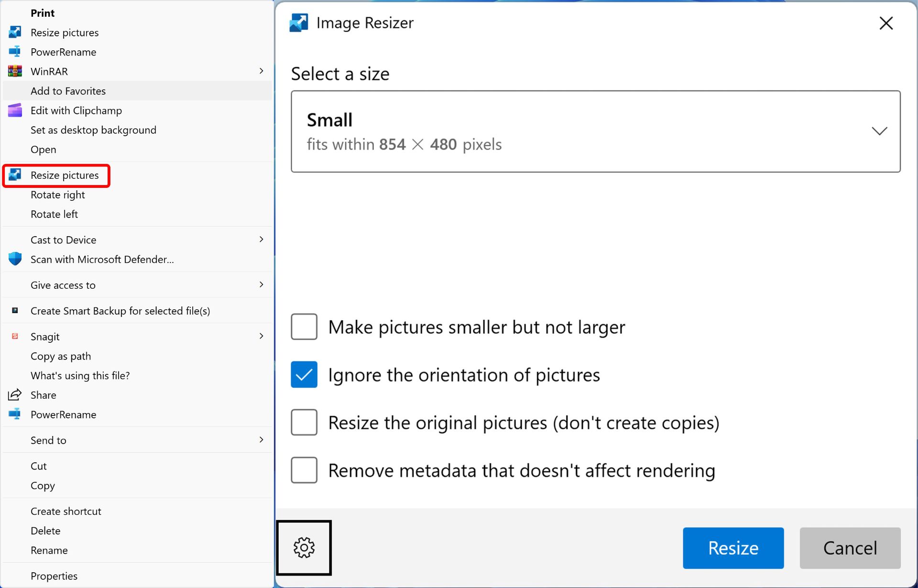Screen dimensions: 918x588
Task: Expand the Send to submenu arrow
Action: click(x=261, y=440)
